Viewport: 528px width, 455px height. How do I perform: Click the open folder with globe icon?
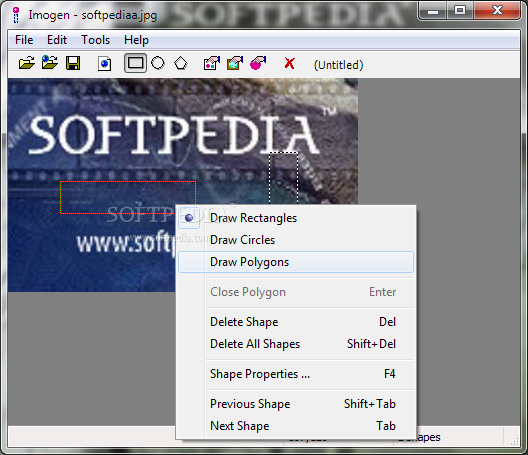50,62
